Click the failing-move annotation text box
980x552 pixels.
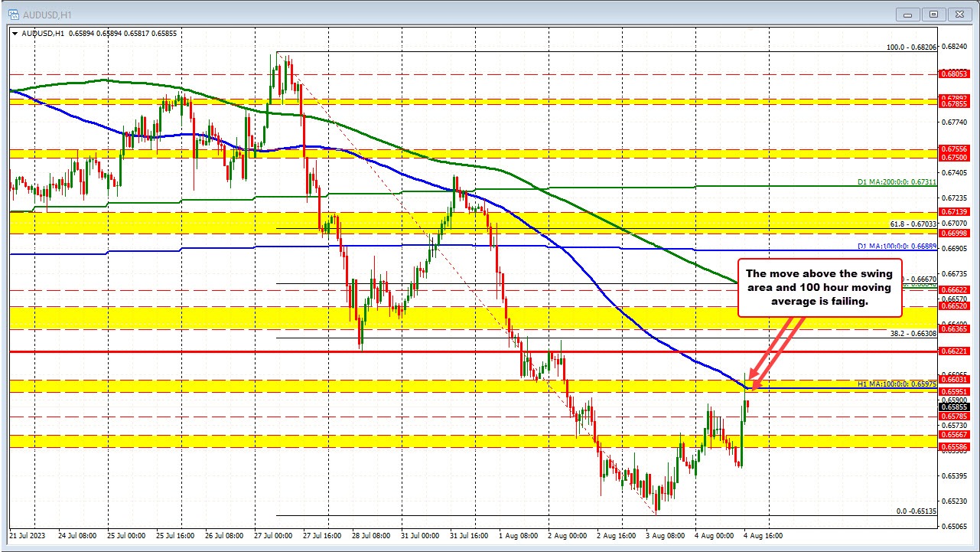820,287
